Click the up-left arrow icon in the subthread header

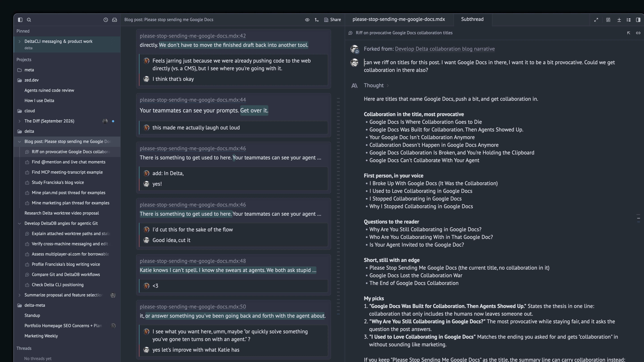point(629,33)
